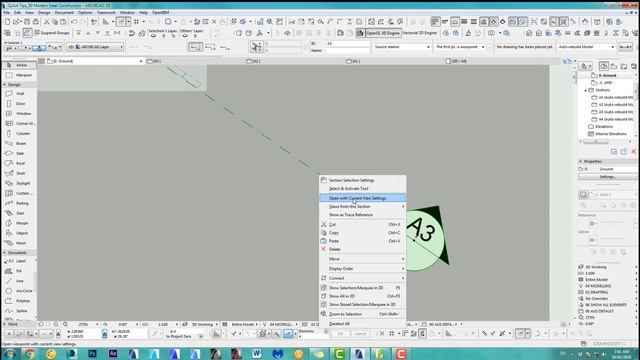Activate the Shell tool
Image resolution: width=640 pixels, height=360 pixels.
(x=19, y=173)
